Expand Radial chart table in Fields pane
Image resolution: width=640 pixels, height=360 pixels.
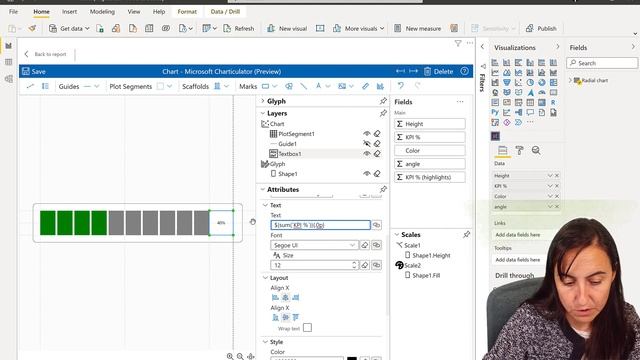click(x=571, y=80)
